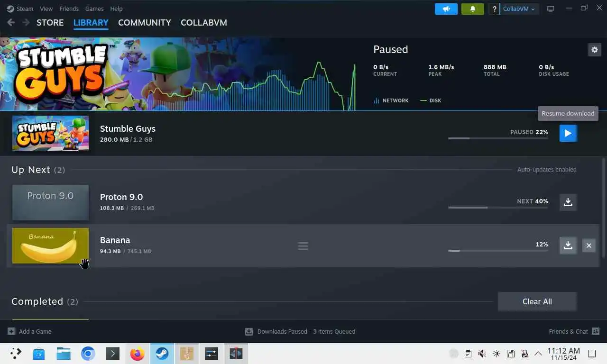Image resolution: width=607 pixels, height=364 pixels.
Task: Open the Help menu
Action: 116,9
